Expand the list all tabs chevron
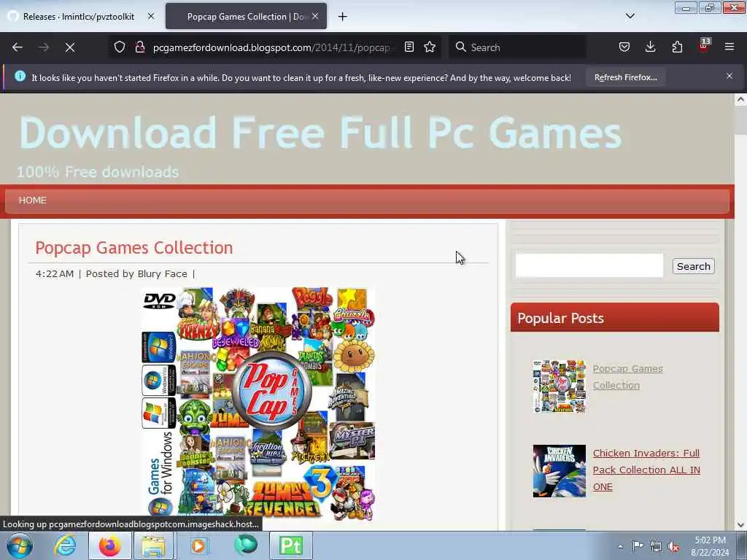The width and height of the screenshot is (747, 560). coord(630,16)
